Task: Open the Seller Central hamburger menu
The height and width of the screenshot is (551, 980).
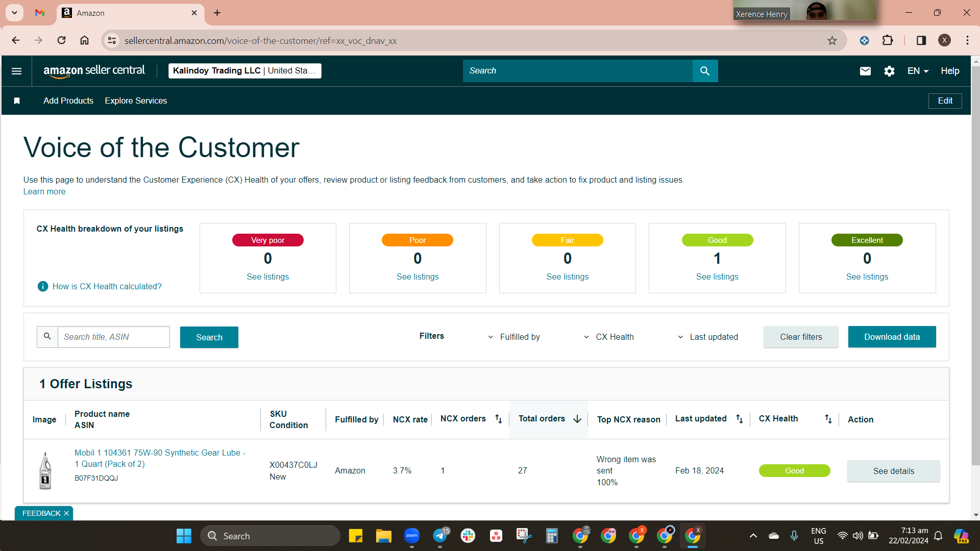Action: (x=16, y=71)
